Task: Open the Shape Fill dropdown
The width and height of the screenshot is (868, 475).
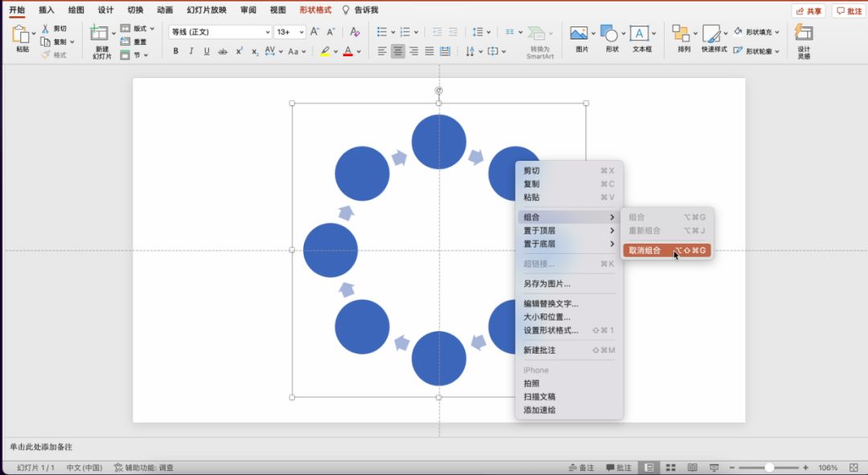Action: pos(757,32)
